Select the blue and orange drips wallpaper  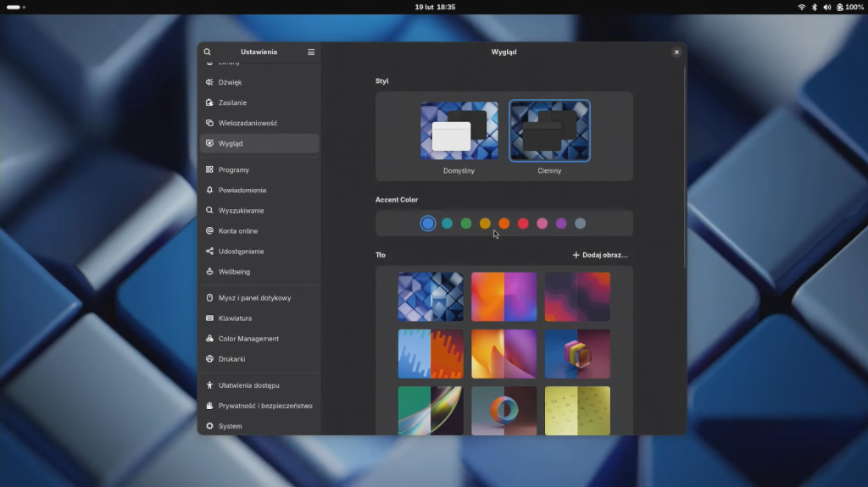tap(431, 354)
